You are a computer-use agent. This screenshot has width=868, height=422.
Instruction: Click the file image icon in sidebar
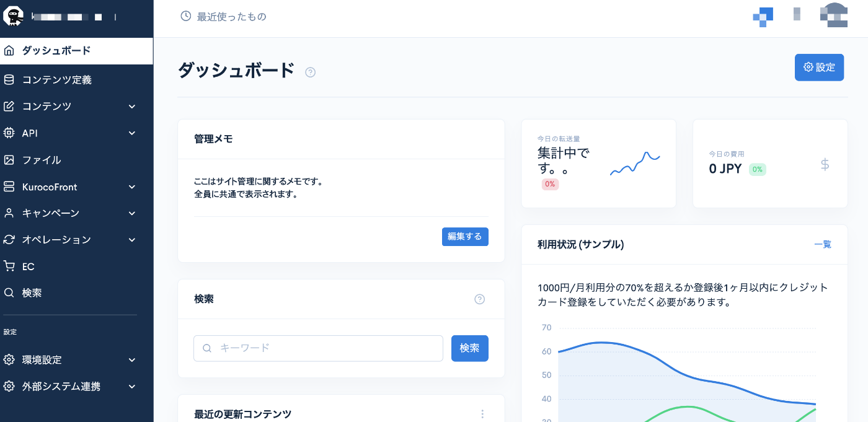point(9,160)
